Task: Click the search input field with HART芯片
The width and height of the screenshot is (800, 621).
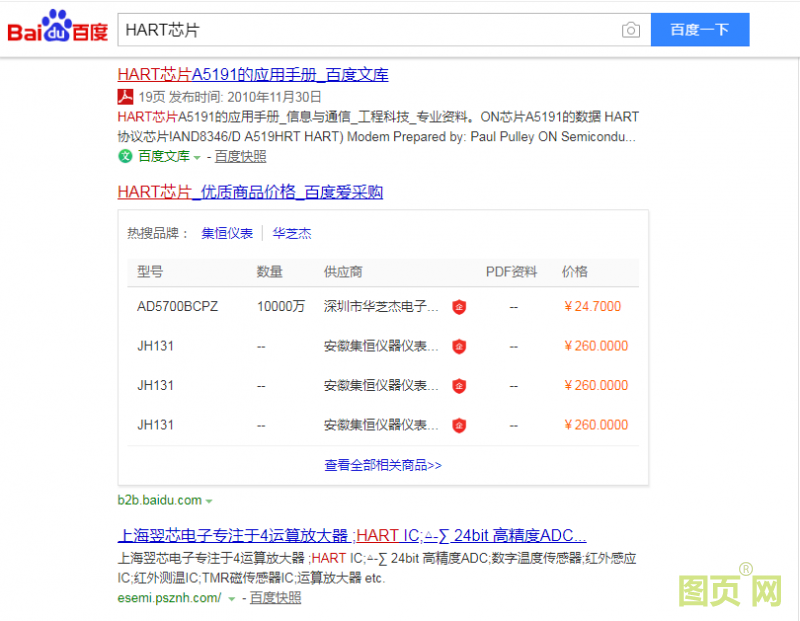Action: coord(370,30)
